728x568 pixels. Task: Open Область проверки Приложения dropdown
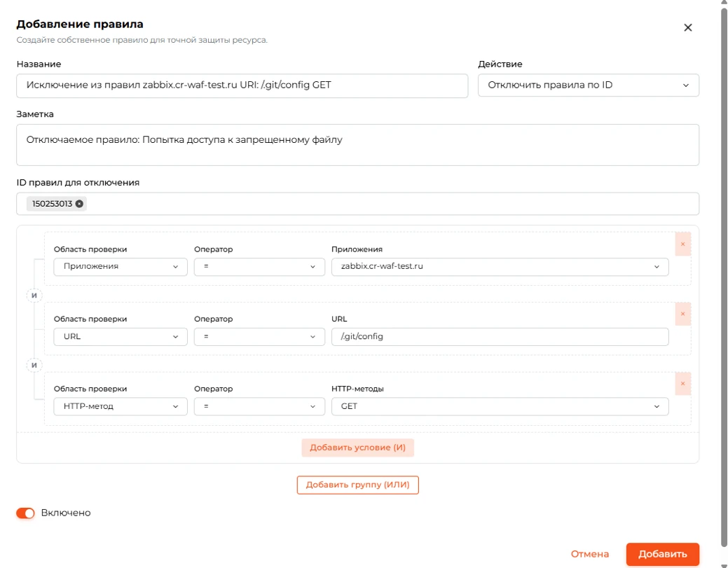tap(121, 267)
